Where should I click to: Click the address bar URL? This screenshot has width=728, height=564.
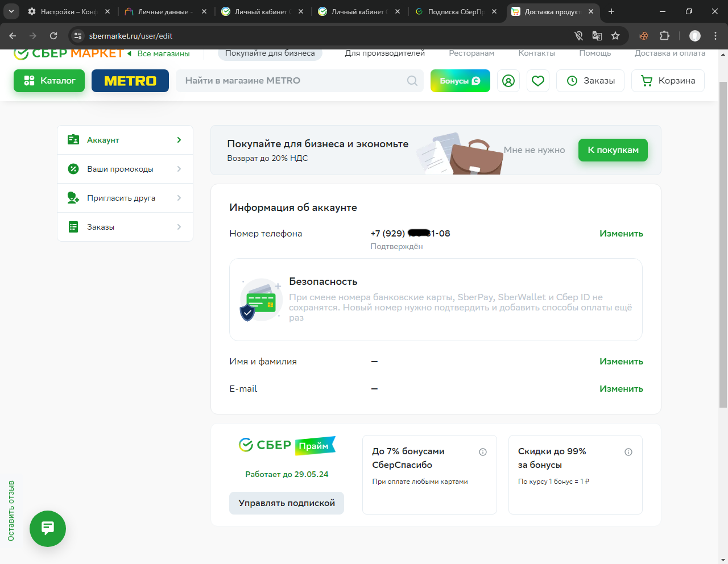pyautogui.click(x=131, y=36)
